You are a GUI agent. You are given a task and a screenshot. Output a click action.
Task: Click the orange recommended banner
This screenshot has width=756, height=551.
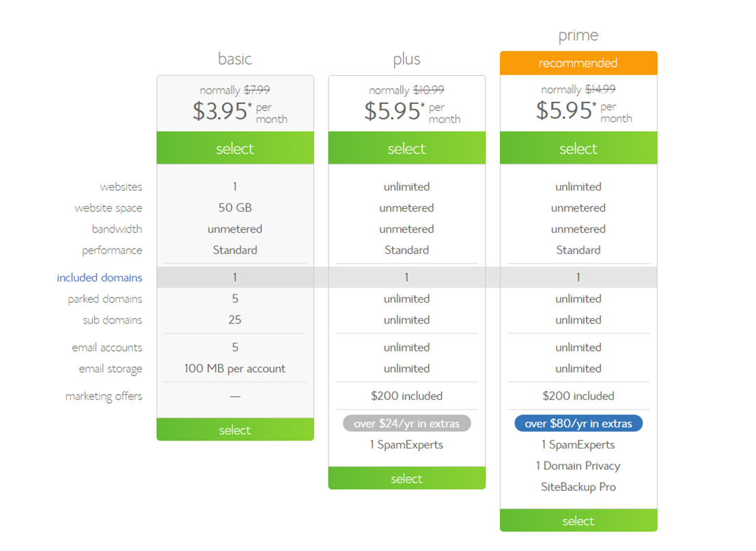(x=578, y=63)
